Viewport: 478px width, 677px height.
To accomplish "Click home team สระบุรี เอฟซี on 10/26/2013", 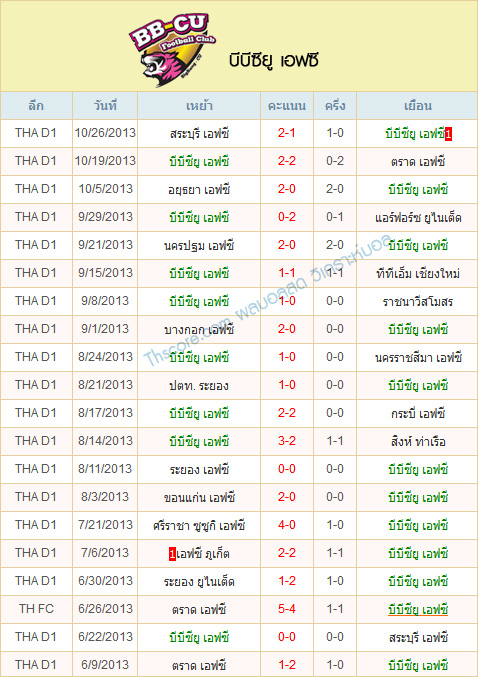I will [199, 134].
